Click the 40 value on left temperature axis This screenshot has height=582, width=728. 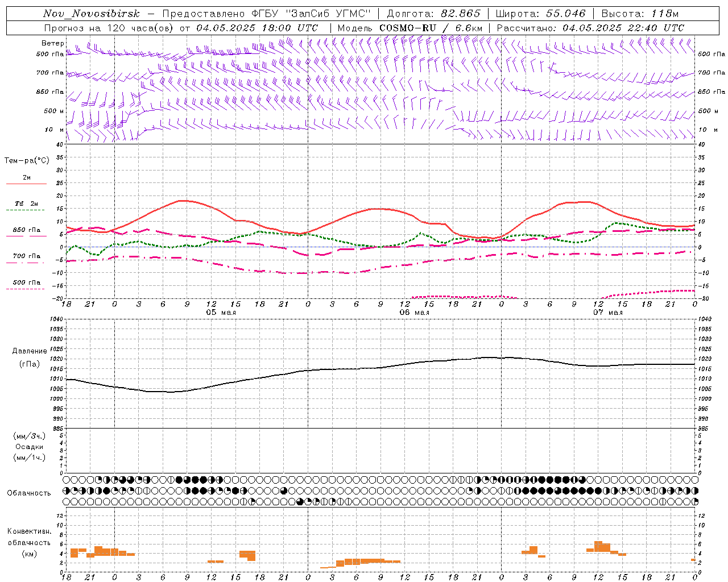pos(60,144)
